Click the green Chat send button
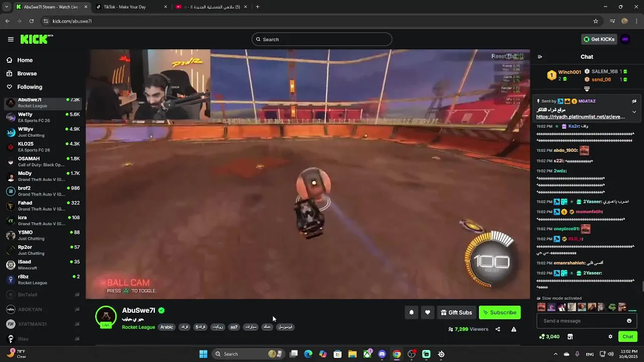Screen dimensions: 644x362 point(628,336)
